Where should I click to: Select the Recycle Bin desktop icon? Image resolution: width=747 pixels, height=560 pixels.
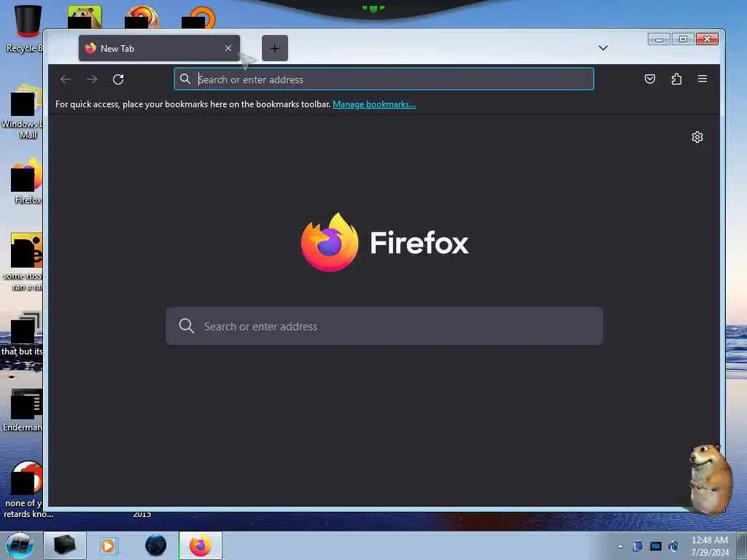(x=25, y=28)
